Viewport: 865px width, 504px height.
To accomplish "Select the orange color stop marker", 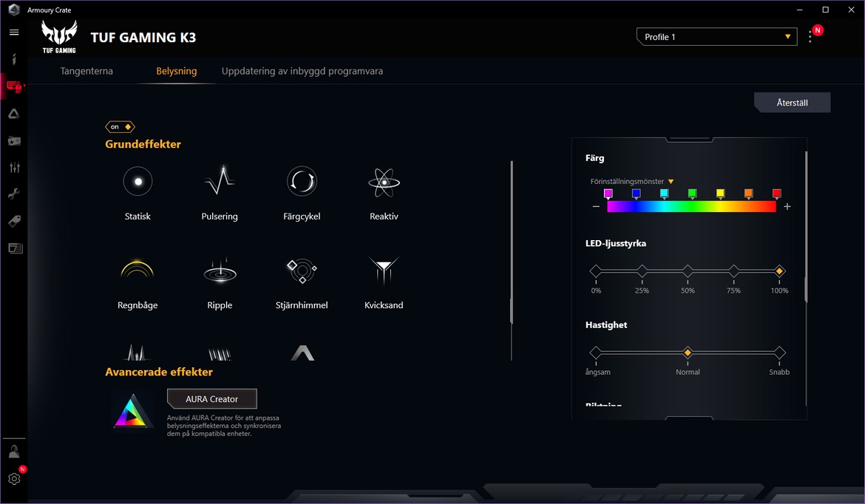I will tap(749, 194).
